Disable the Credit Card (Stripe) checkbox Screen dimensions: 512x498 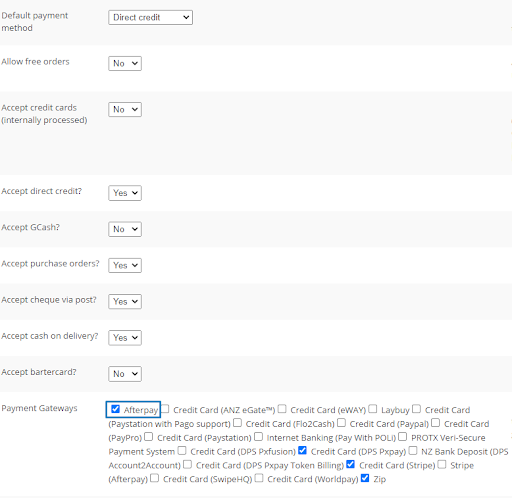351,464
